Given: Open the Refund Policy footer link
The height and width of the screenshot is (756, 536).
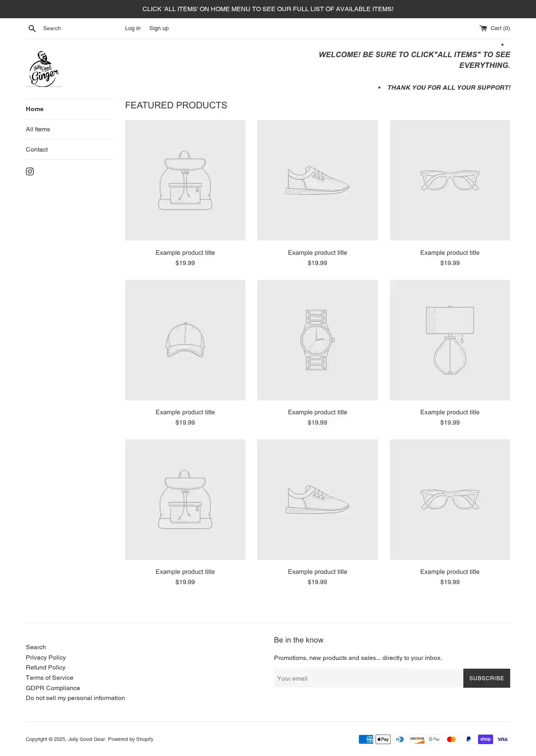Looking at the screenshot, I should (46, 668).
